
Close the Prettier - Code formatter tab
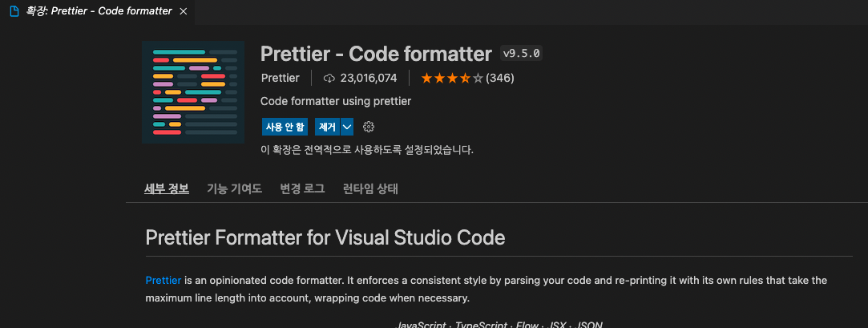click(x=184, y=12)
